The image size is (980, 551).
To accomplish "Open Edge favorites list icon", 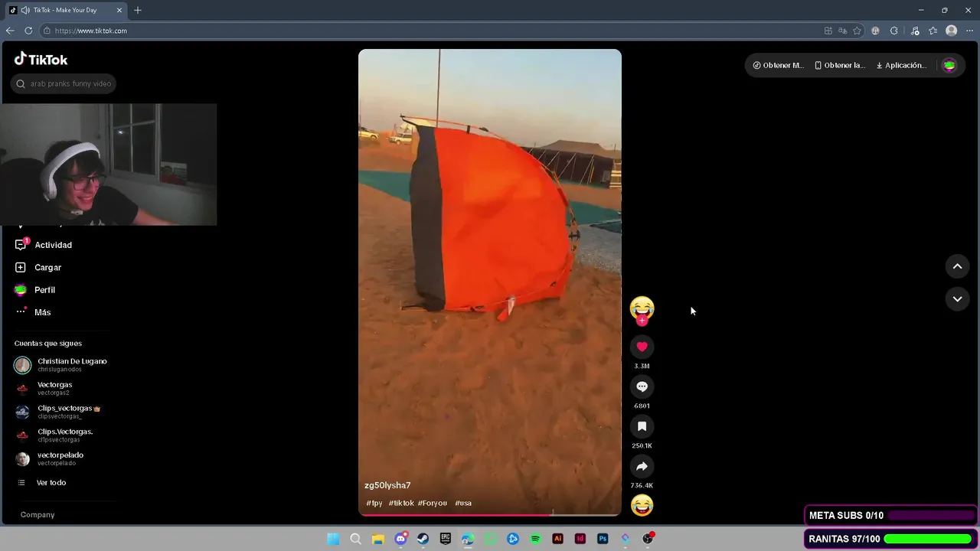I will (933, 31).
